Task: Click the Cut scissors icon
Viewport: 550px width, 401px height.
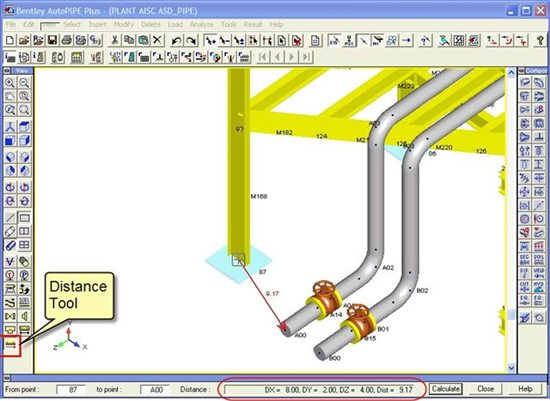Action: pyautogui.click(x=114, y=41)
